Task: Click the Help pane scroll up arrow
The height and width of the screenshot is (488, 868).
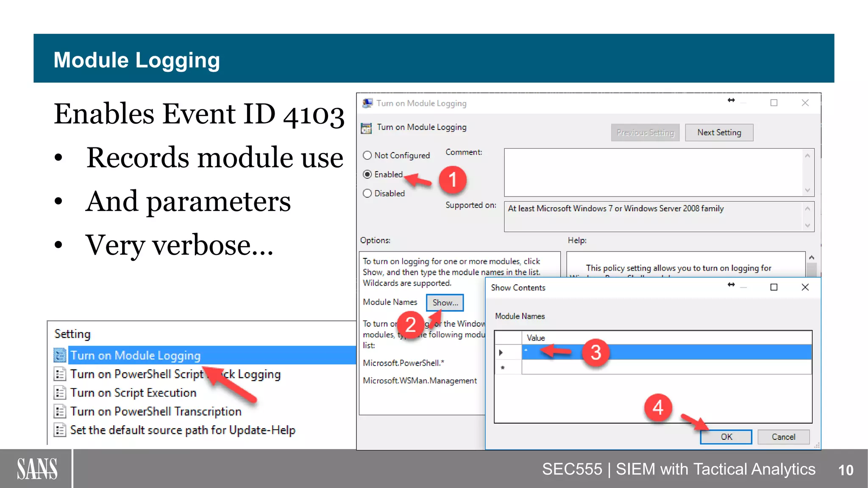Action: click(x=812, y=258)
